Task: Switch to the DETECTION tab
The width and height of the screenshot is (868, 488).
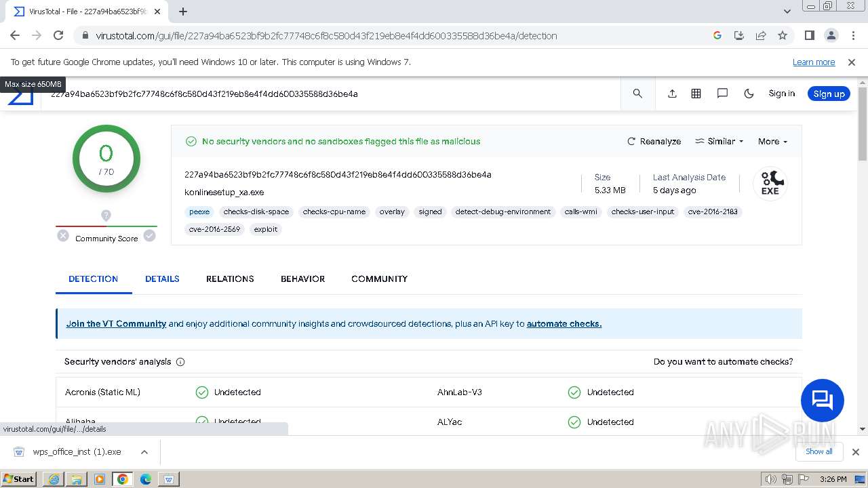Action: click(x=94, y=279)
